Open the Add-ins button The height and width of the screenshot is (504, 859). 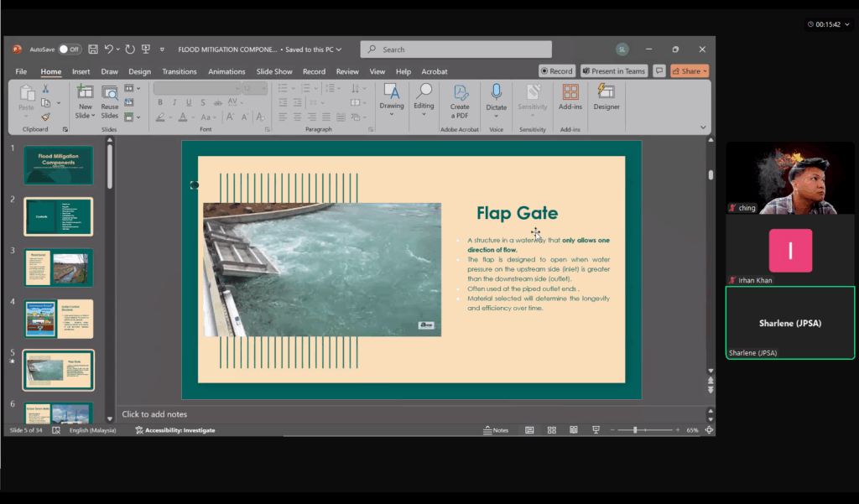click(x=570, y=96)
